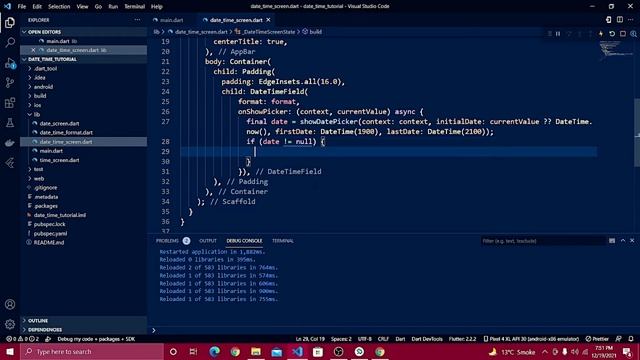The image size is (640, 360).
Task: Click the Hot Reload lightning icon
Action: [601, 33]
